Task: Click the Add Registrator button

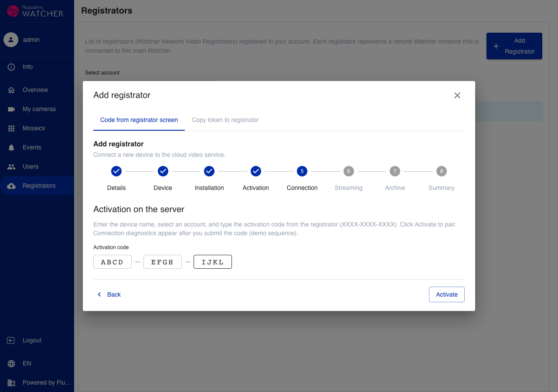Action: tap(514, 46)
